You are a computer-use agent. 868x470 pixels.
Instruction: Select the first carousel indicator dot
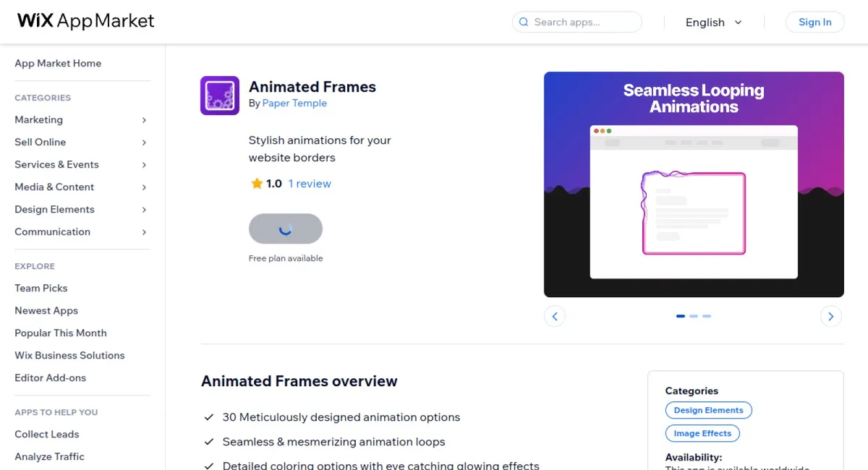(x=681, y=316)
